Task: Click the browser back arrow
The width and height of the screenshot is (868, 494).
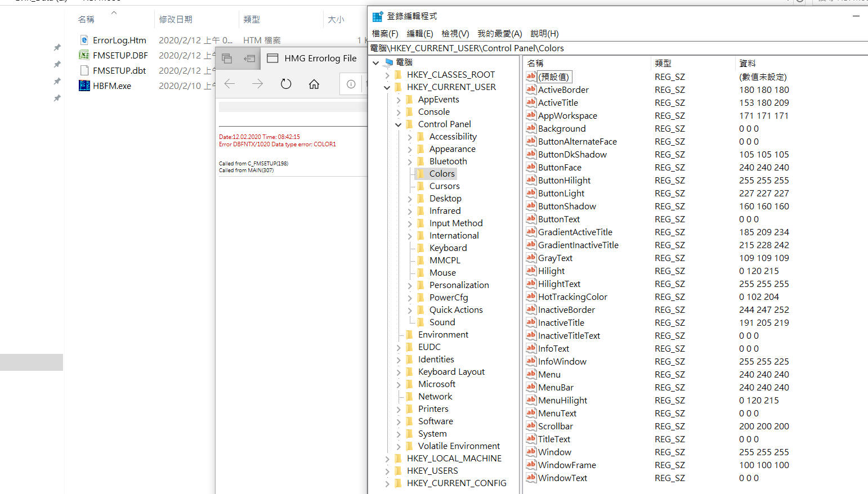Action: coord(230,84)
